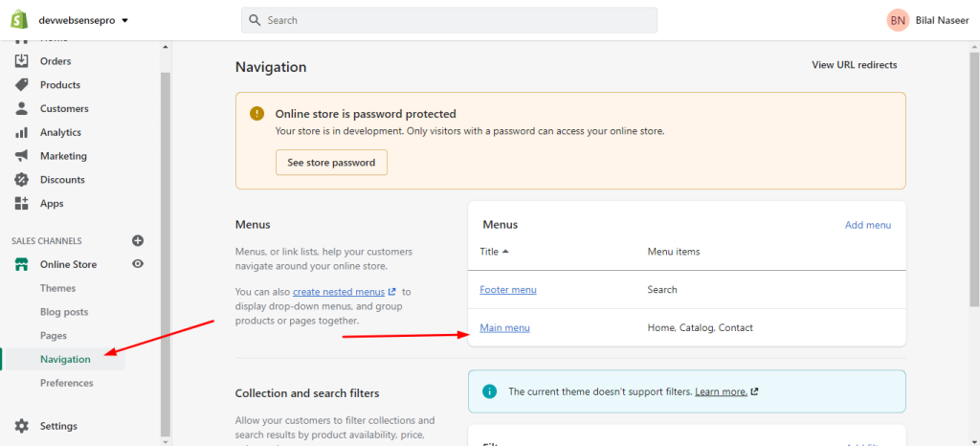Click the Marketing megaphone icon

coord(21,156)
